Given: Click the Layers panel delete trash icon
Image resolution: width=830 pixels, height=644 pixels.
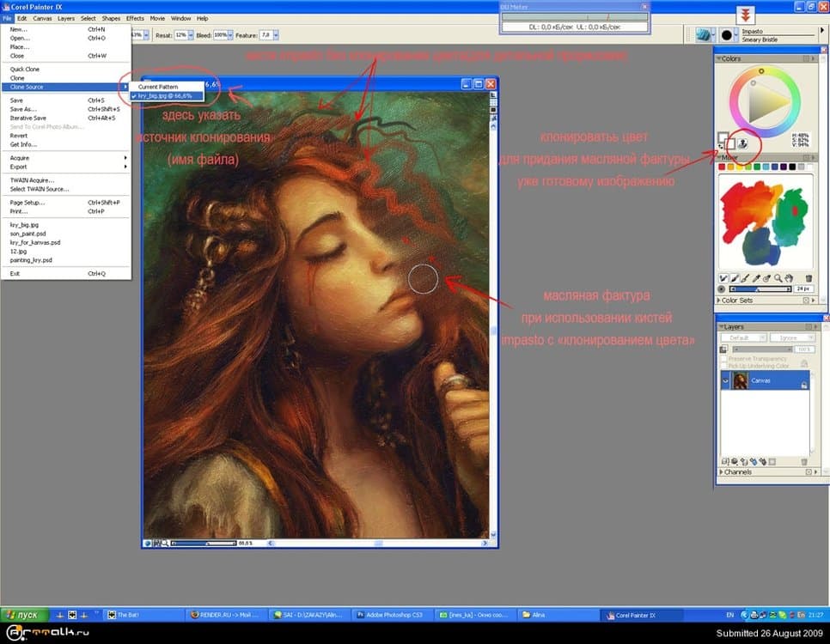Looking at the screenshot, I should point(804,462).
